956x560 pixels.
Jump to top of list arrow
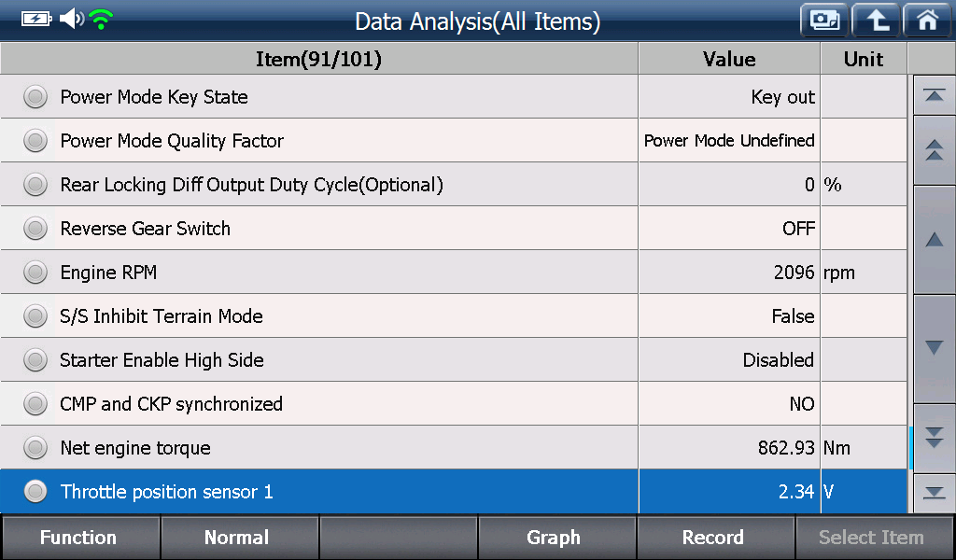click(x=934, y=96)
